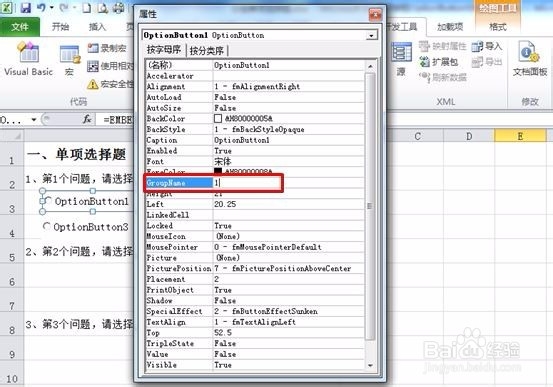Screen dimensions: 553x387
Task: Select the Alignment property row
Action: 255,86
